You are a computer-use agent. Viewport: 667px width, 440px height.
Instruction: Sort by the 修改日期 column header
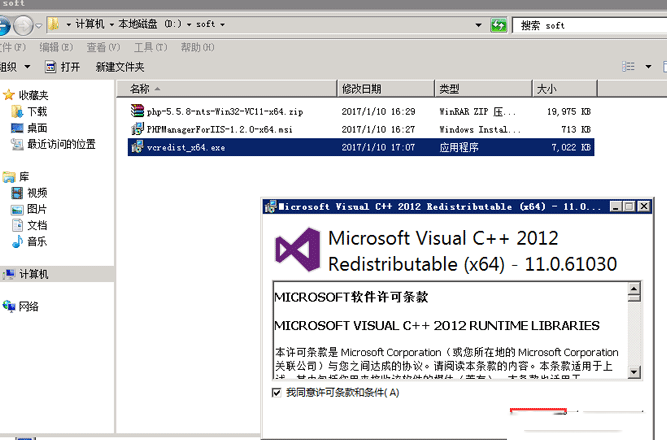(x=385, y=89)
